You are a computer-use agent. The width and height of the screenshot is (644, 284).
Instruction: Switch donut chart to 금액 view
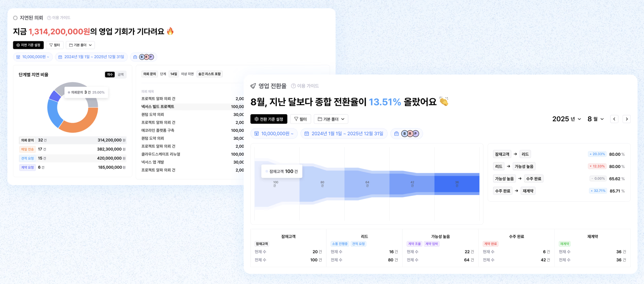(121, 74)
